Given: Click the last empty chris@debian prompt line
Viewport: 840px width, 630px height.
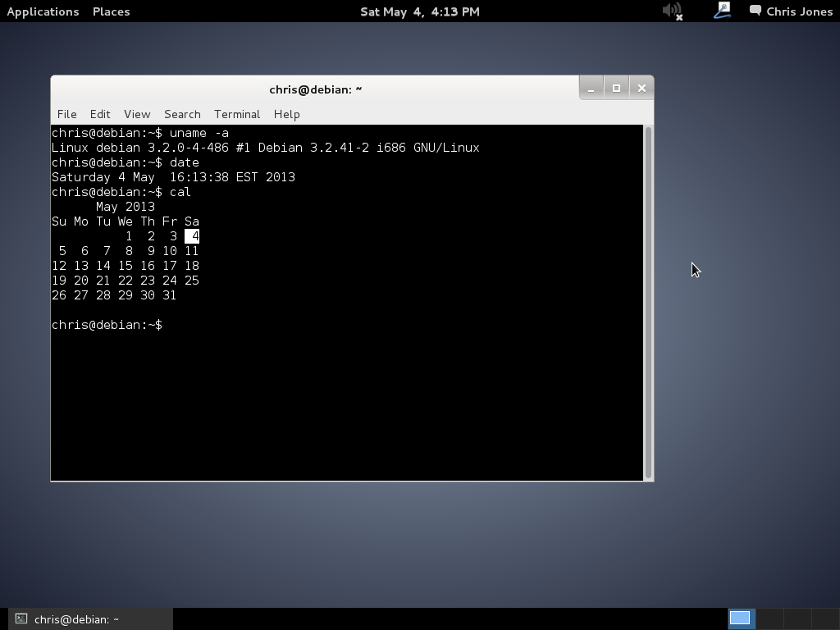Looking at the screenshot, I should (107, 325).
